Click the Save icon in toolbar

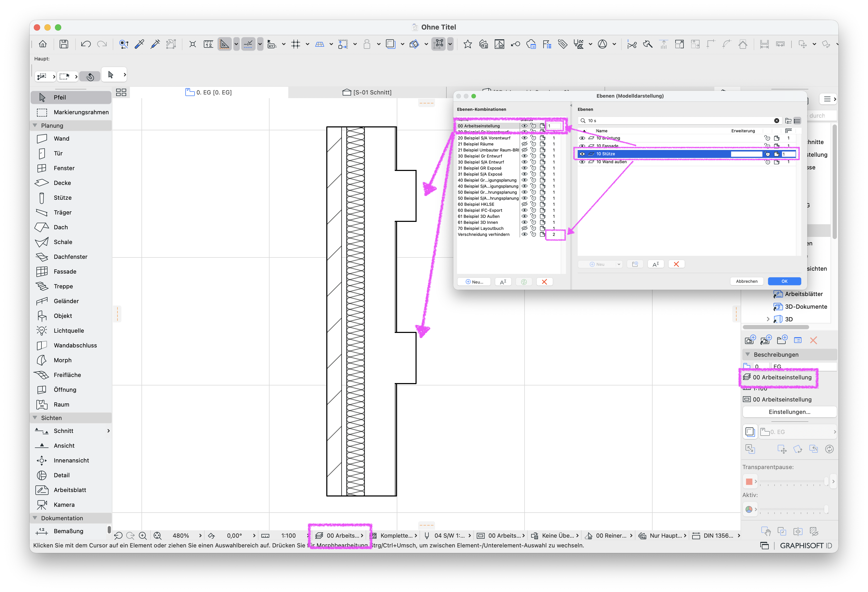(64, 44)
